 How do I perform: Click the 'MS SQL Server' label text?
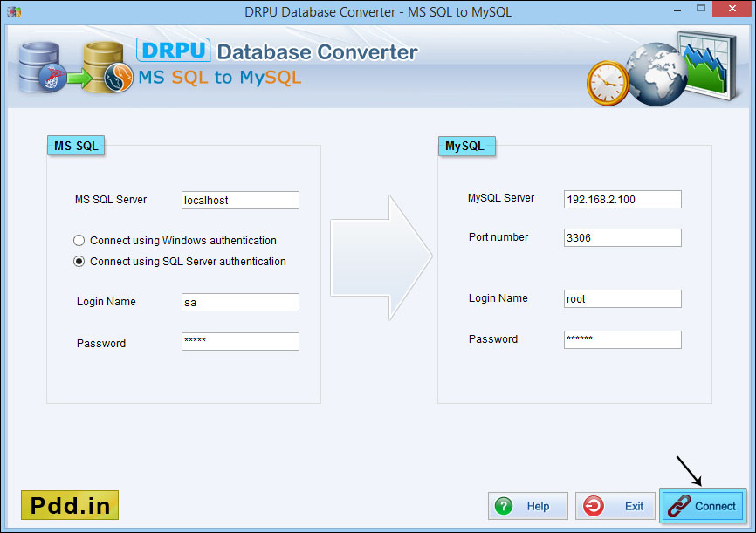[x=111, y=200]
